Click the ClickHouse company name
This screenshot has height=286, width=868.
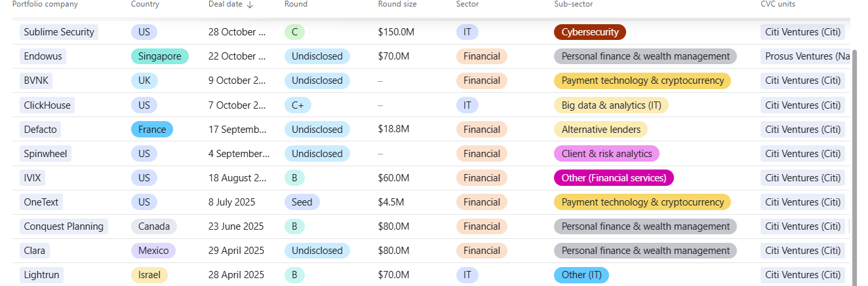pos(47,105)
